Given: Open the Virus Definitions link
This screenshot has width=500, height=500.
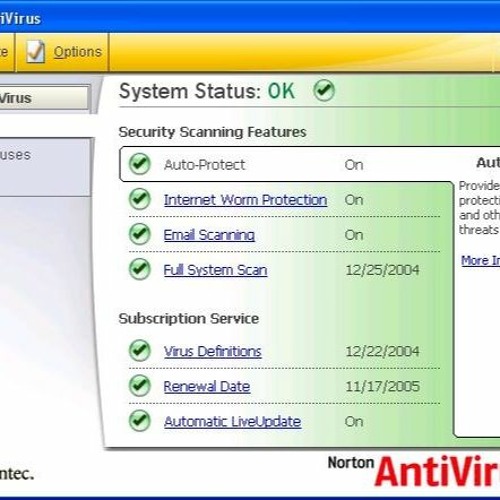Looking at the screenshot, I should coord(213,352).
